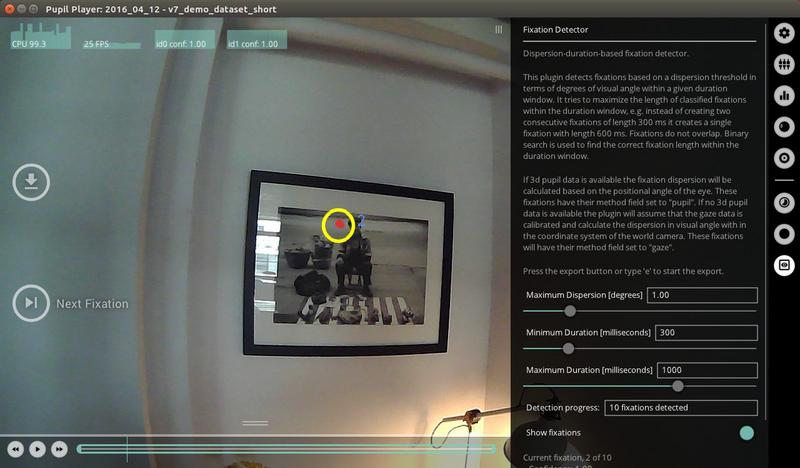Viewport: 800px width, 468px height.
Task: Click the "Current fixation, 2 of 10" text
Action: click(x=567, y=457)
